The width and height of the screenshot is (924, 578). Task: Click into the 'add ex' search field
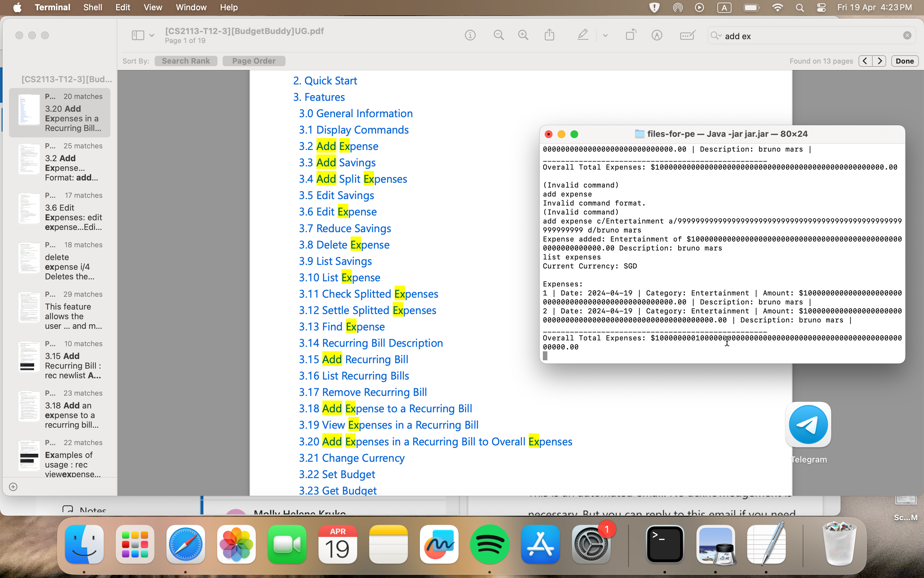coord(811,36)
